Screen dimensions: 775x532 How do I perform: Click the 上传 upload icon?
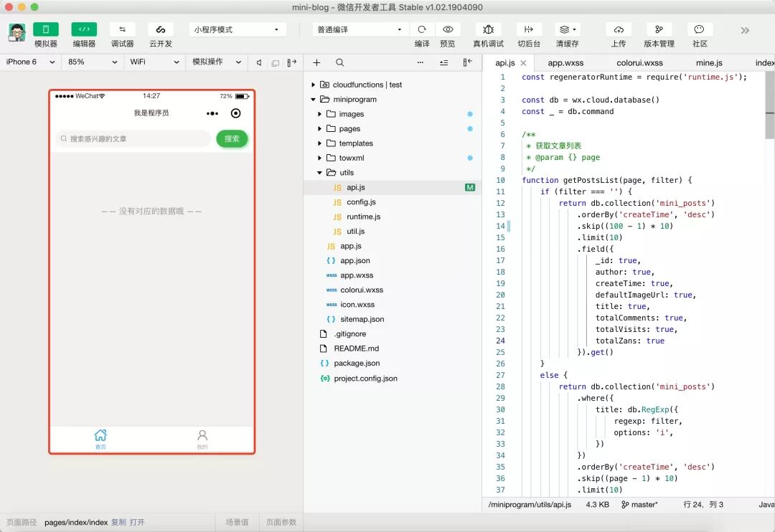619,29
